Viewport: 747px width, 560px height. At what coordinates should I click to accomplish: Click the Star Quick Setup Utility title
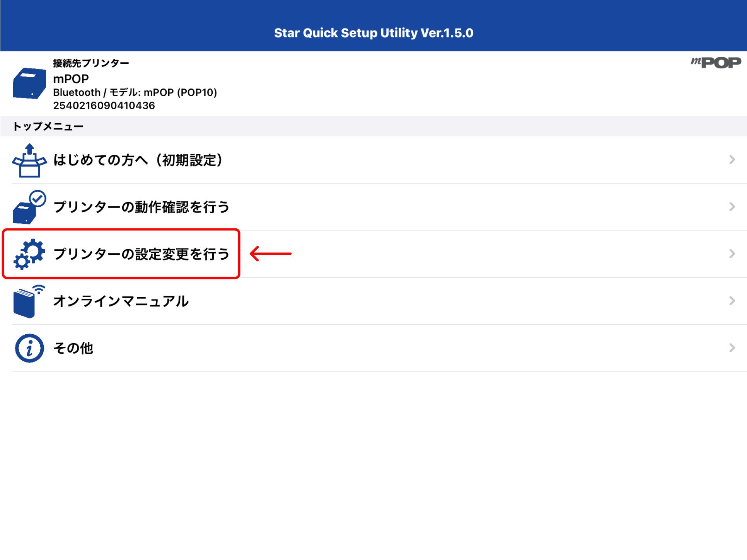pyautogui.click(x=373, y=33)
